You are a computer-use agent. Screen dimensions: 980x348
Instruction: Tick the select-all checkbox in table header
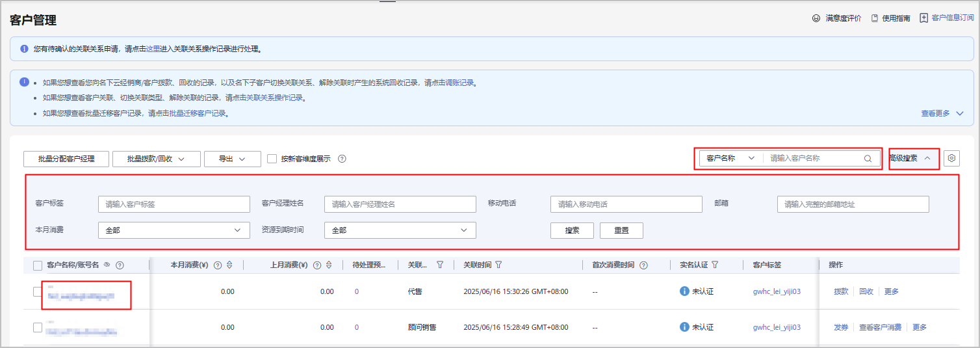(x=38, y=265)
